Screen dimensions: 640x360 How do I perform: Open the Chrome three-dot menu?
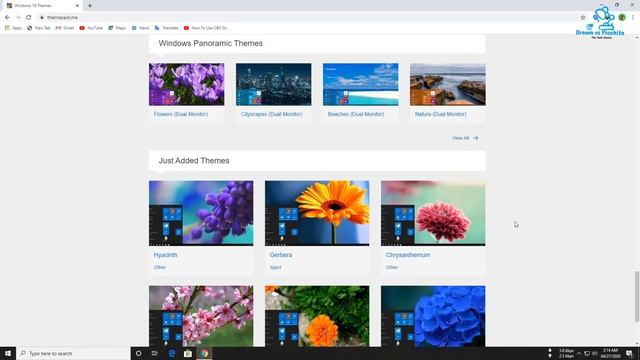pyautogui.click(x=633, y=17)
